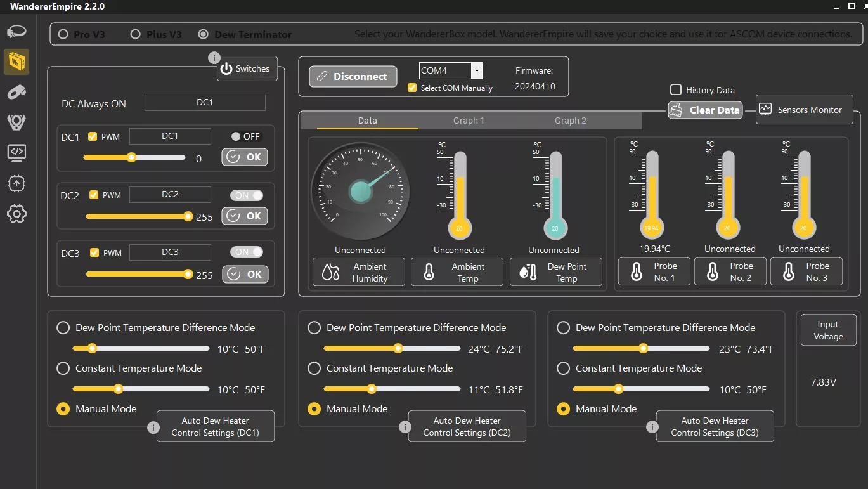Select the yellow WandererBox sidebar icon
The height and width of the screenshot is (489, 868).
[16, 62]
